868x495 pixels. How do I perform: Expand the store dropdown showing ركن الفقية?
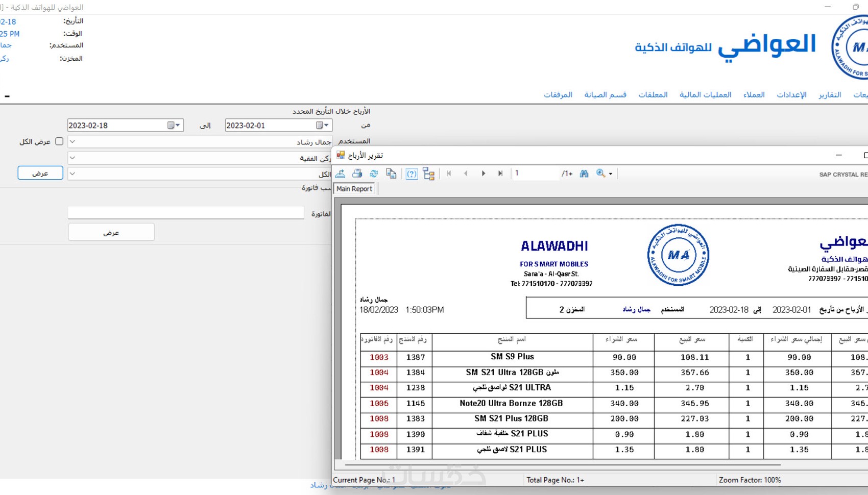73,158
